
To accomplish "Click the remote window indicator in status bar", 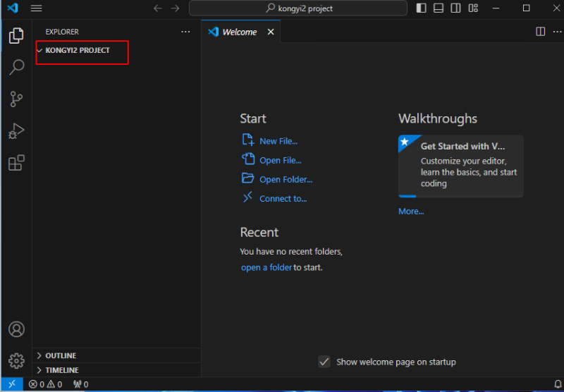I will click(x=12, y=384).
